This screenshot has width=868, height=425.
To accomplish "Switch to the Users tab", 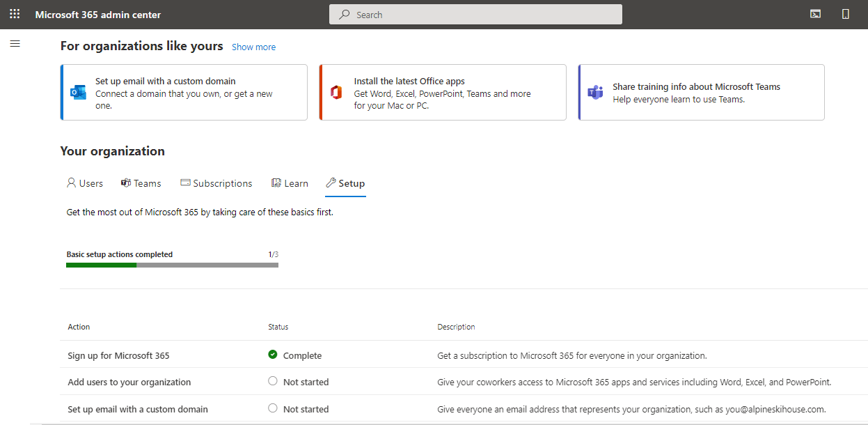I will coord(85,183).
